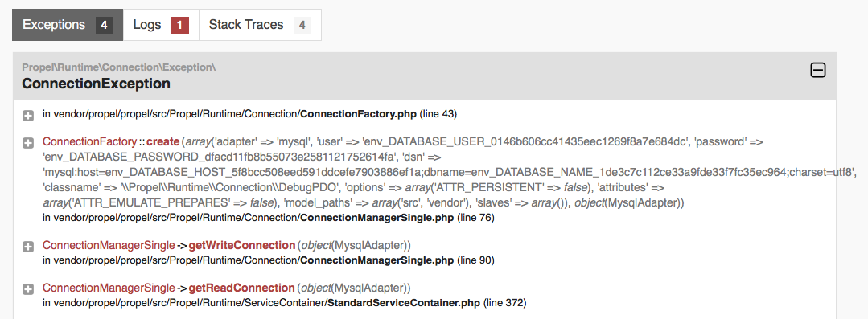The height and width of the screenshot is (319, 868).
Task: Click the ConnectionFactory class name in red
Action: coord(89,141)
